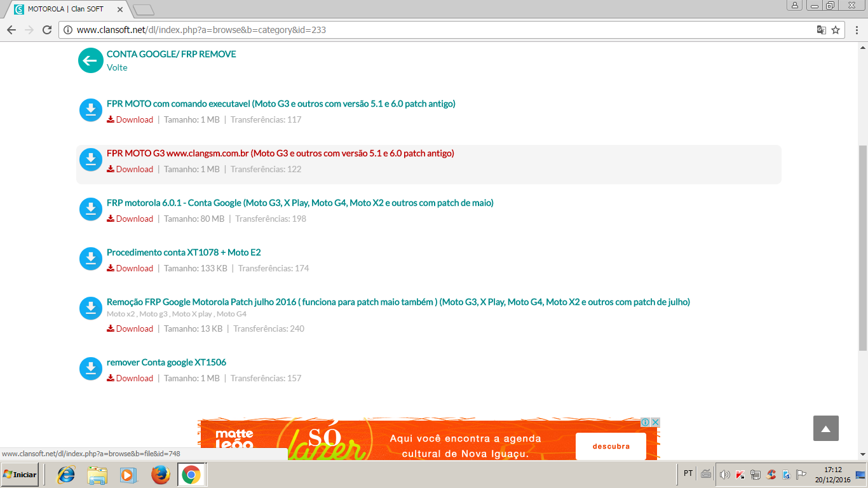
Task: Open Chrome menu with three dots icon
Action: [x=857, y=30]
